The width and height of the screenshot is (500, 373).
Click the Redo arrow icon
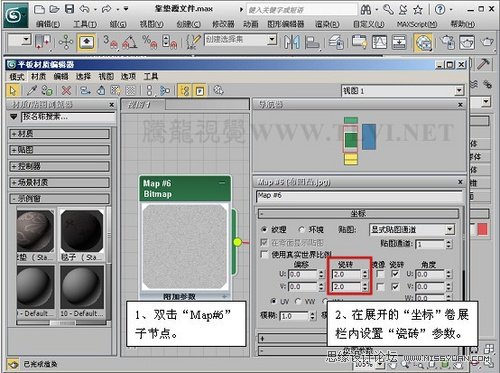pyautogui.click(x=107, y=9)
